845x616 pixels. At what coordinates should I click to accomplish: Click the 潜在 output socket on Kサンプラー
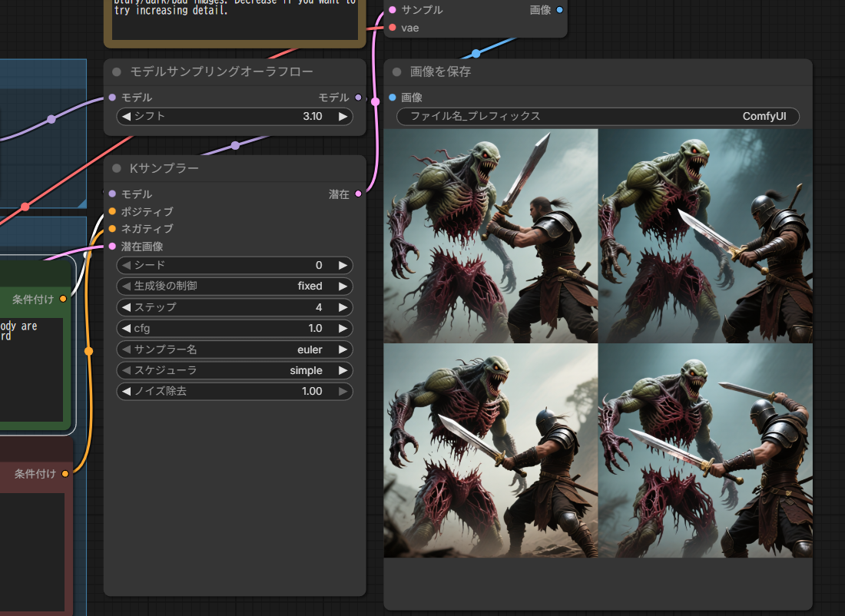point(358,194)
